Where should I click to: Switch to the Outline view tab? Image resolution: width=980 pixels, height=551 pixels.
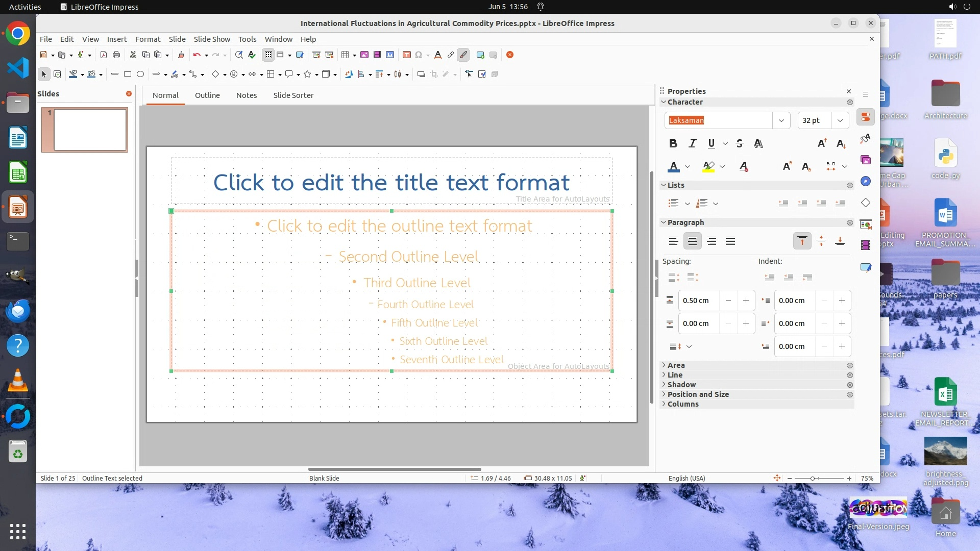(207, 95)
